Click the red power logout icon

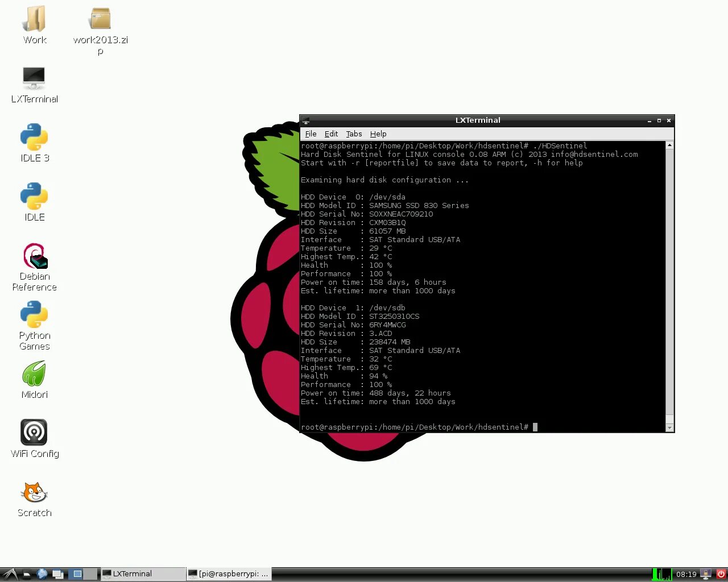tap(721, 574)
